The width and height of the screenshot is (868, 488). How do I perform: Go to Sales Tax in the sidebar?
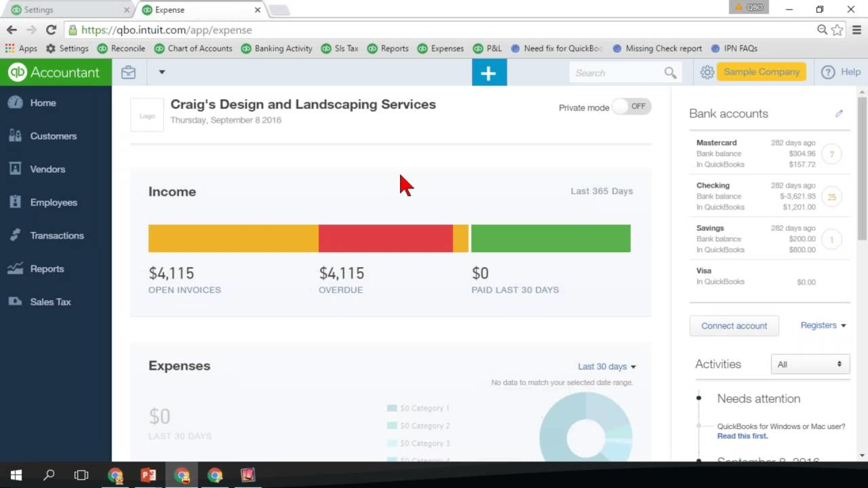tap(50, 302)
